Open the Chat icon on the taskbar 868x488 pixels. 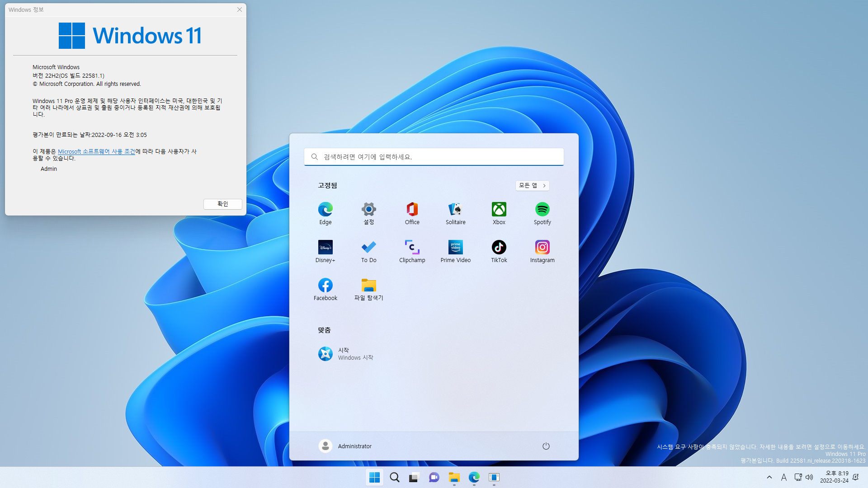pos(434,477)
